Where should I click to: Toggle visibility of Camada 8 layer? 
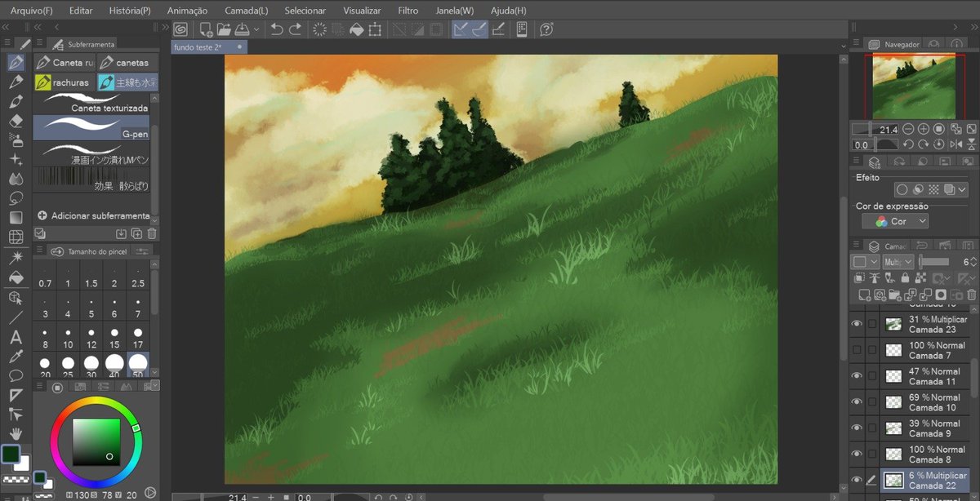857,454
